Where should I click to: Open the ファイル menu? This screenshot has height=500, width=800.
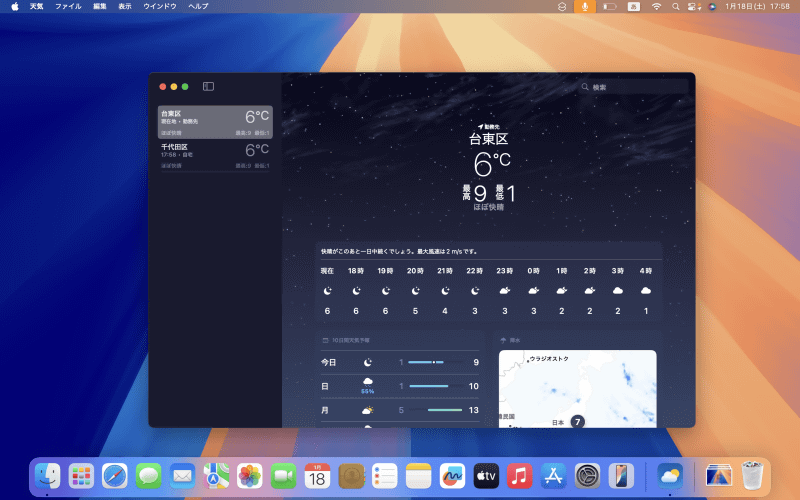[68, 6]
